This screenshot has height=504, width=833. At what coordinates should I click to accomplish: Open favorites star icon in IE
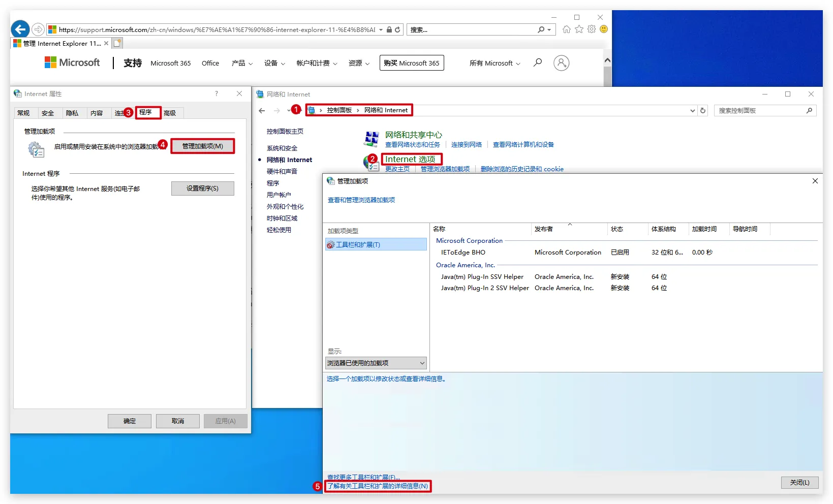click(x=579, y=29)
